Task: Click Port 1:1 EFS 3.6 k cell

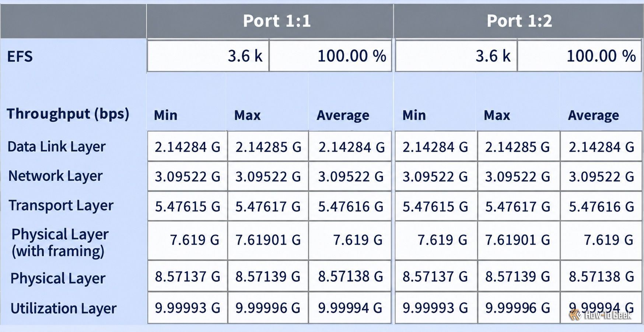Action: pyautogui.click(x=208, y=56)
